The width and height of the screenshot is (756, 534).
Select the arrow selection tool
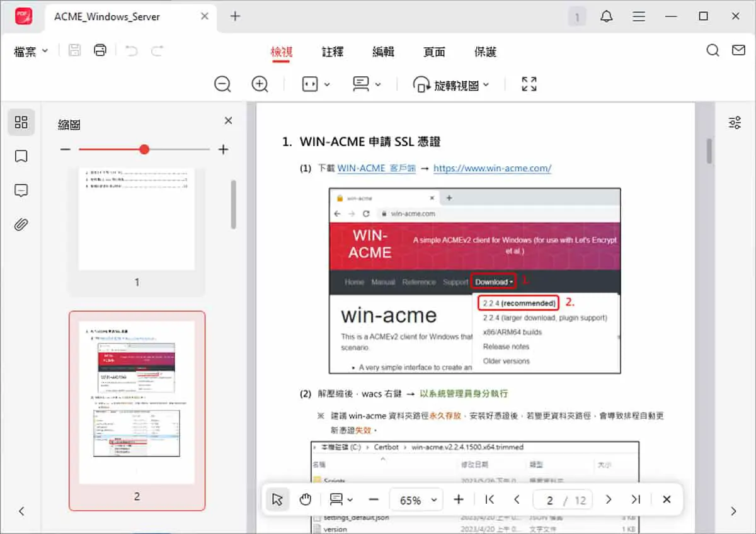[278, 500]
